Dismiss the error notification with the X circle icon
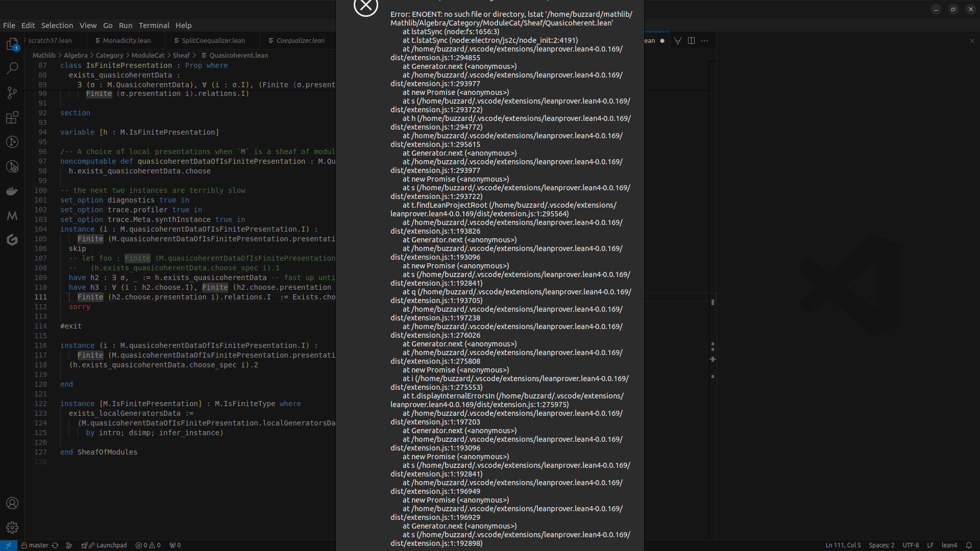 366,6
